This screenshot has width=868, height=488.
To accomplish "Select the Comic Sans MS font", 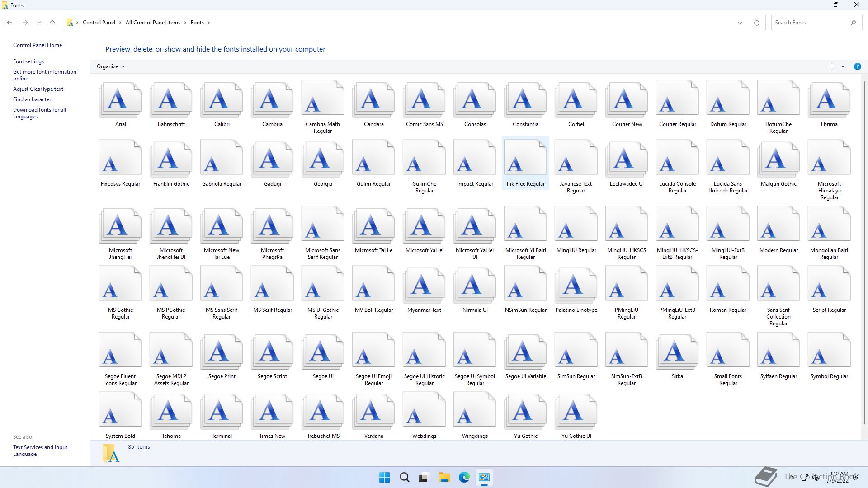I will click(424, 104).
